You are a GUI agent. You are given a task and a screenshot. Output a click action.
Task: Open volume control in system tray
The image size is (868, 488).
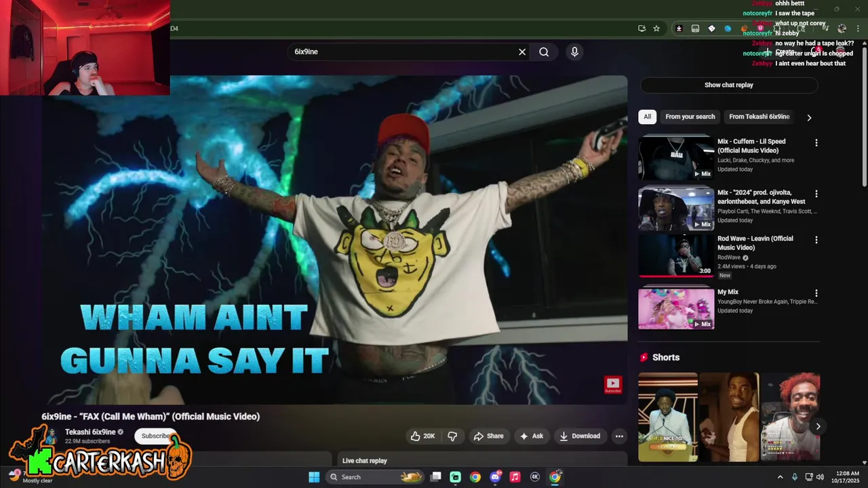click(x=820, y=477)
